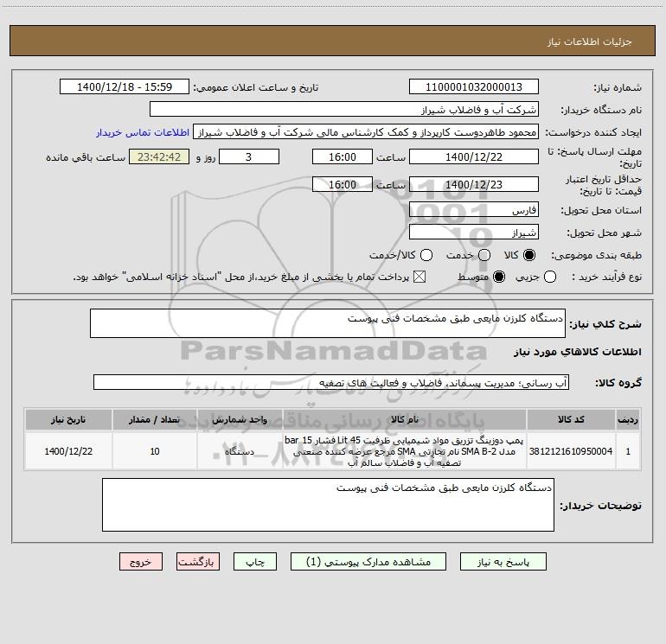Click the بازگشت back button
Image resolution: width=666 pixels, height=644 pixels.
198,562
